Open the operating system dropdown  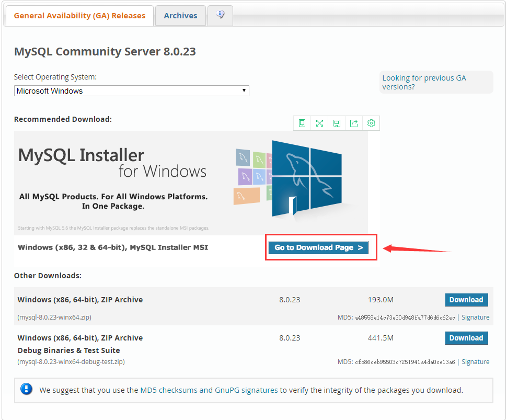[x=131, y=90]
